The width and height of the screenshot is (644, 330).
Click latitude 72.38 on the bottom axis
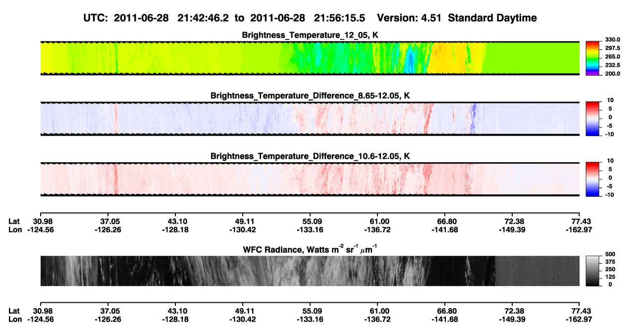pos(514,311)
